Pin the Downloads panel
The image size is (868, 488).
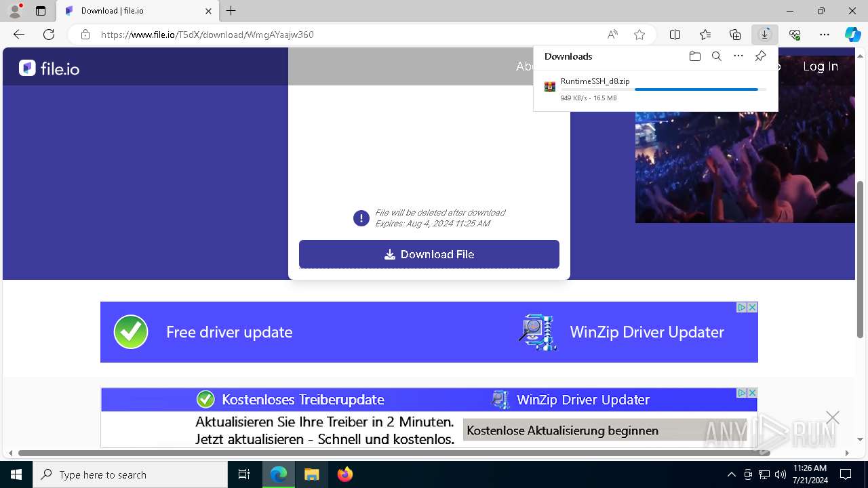tap(760, 56)
